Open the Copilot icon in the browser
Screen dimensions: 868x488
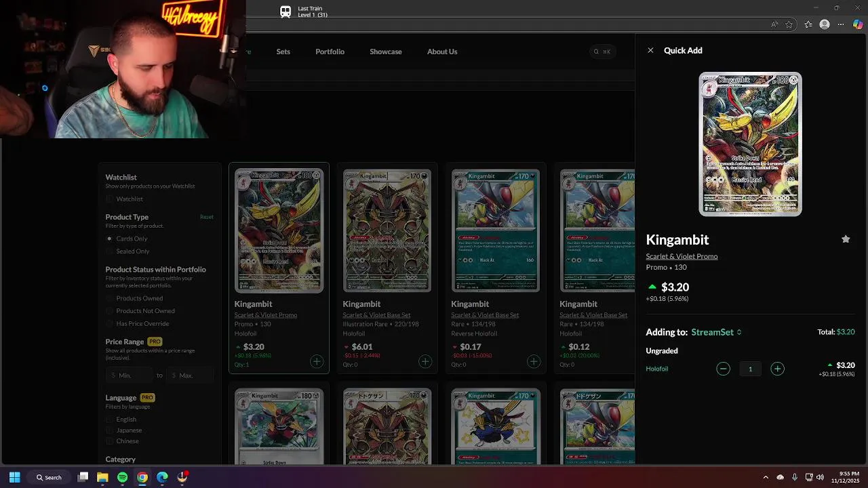858,24
